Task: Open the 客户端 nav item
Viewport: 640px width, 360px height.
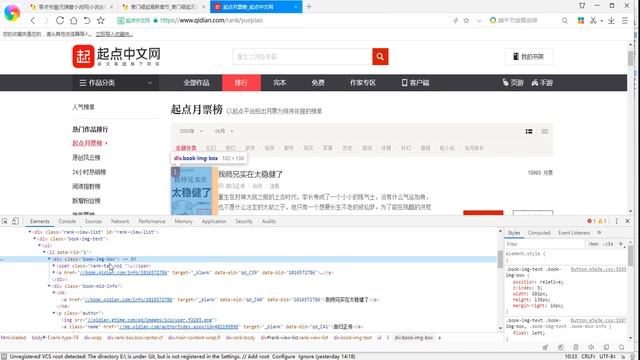Action: [415, 83]
